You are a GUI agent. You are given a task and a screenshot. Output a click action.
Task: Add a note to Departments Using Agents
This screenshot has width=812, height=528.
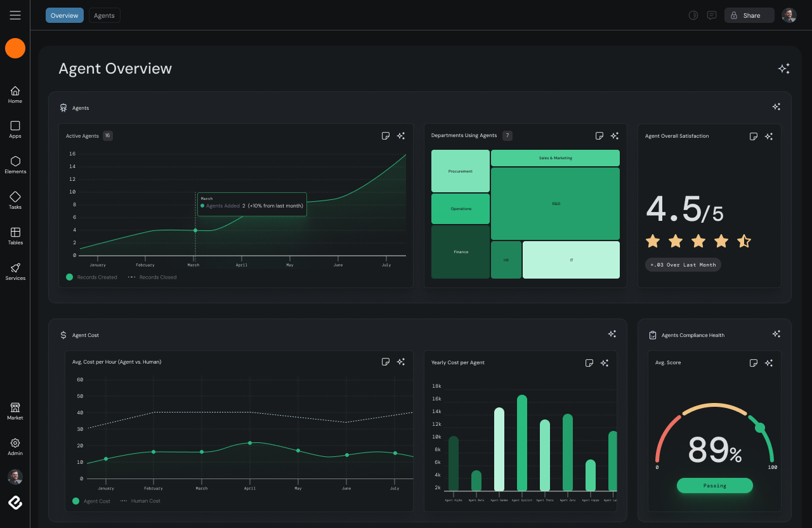pos(599,136)
